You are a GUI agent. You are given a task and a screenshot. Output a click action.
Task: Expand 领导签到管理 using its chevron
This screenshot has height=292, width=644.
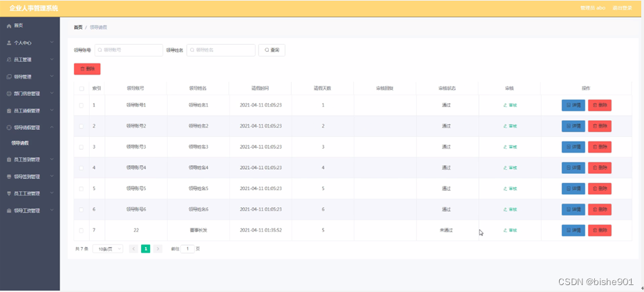click(x=52, y=176)
